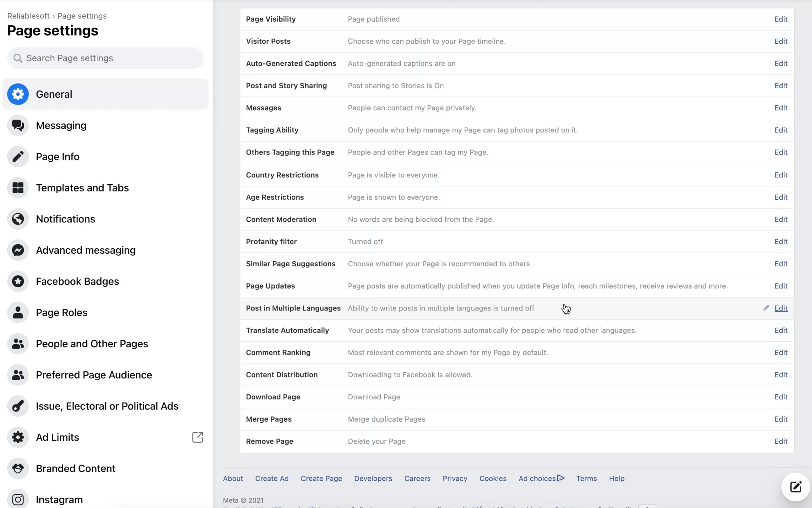This screenshot has height=508, width=812.
Task: Edit the Page Visibility setting
Action: [781, 19]
